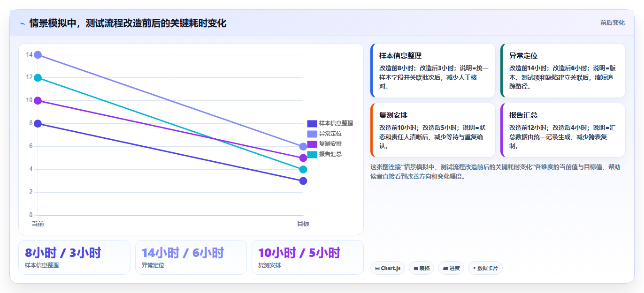
Task: Click the page title 情景模拟中，测试流程改造
Action: (x=128, y=23)
